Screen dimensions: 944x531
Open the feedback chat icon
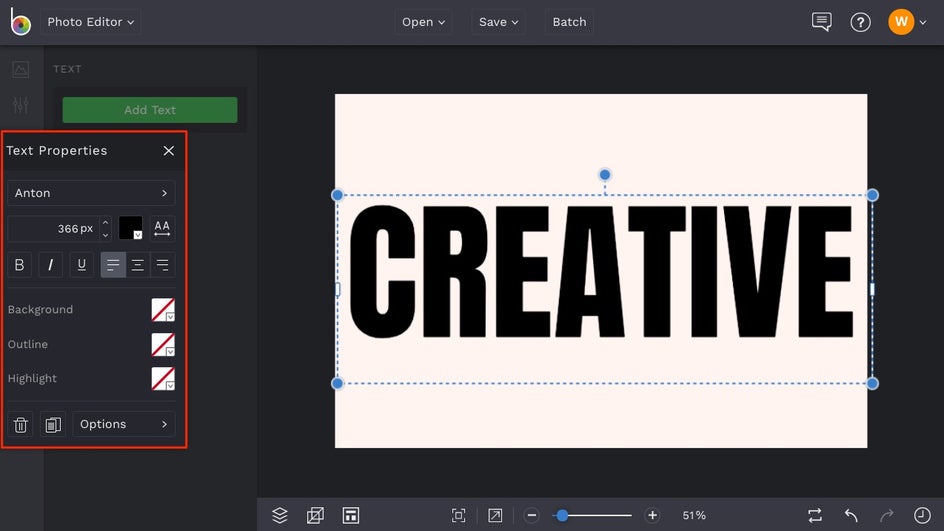(x=821, y=22)
